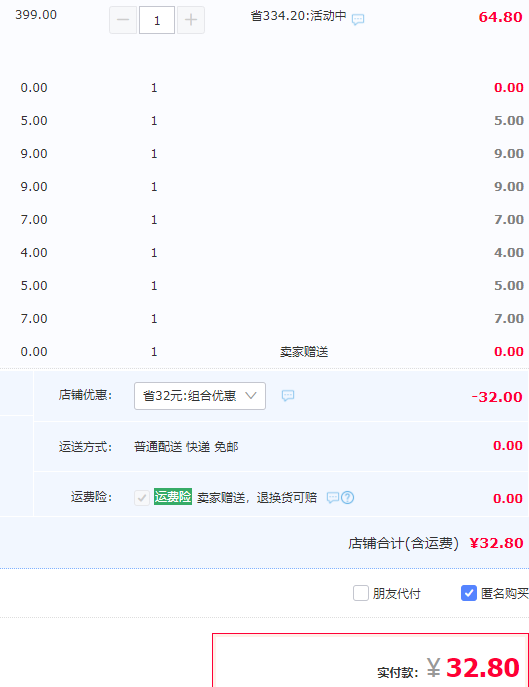Screen dimensions: 529x687
Task: Click the 卖家赠送 label in the last item row
Action: click(x=304, y=352)
